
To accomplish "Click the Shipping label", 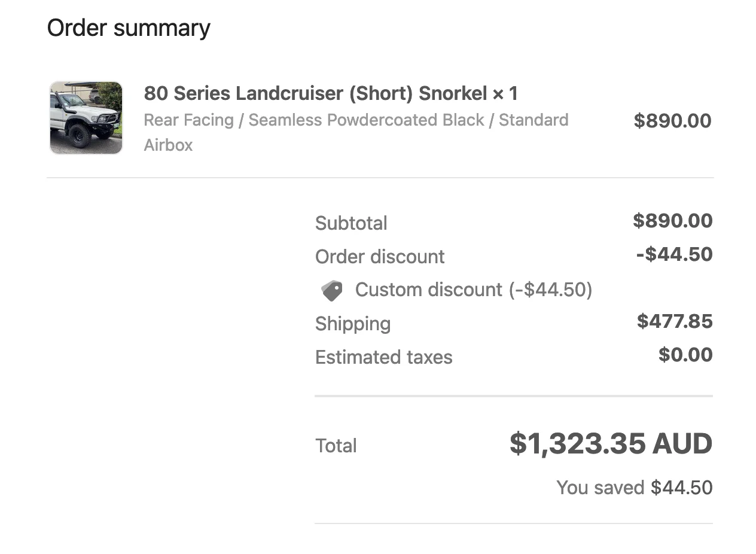I will (x=353, y=324).
